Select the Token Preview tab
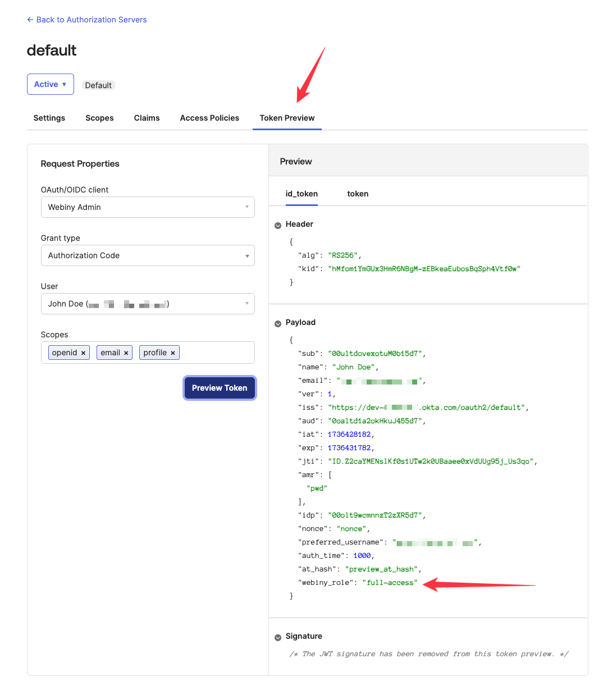Viewport: 612px width, 700px height. (287, 118)
